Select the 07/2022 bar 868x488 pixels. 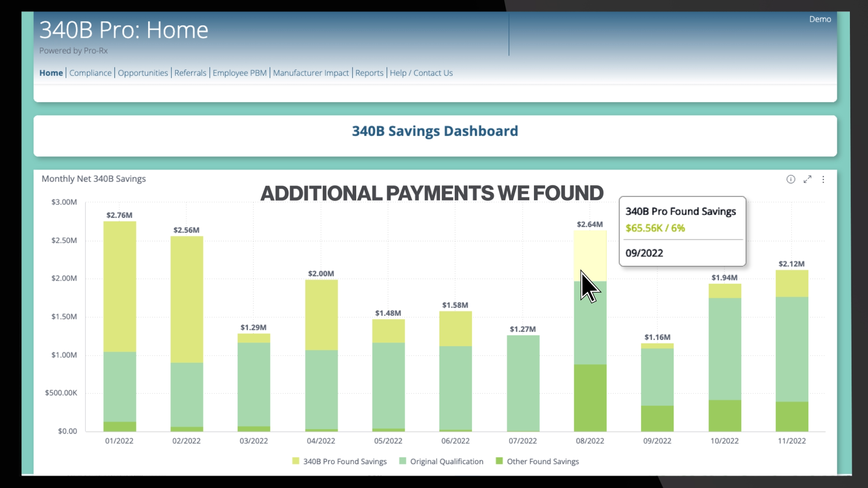(523, 383)
